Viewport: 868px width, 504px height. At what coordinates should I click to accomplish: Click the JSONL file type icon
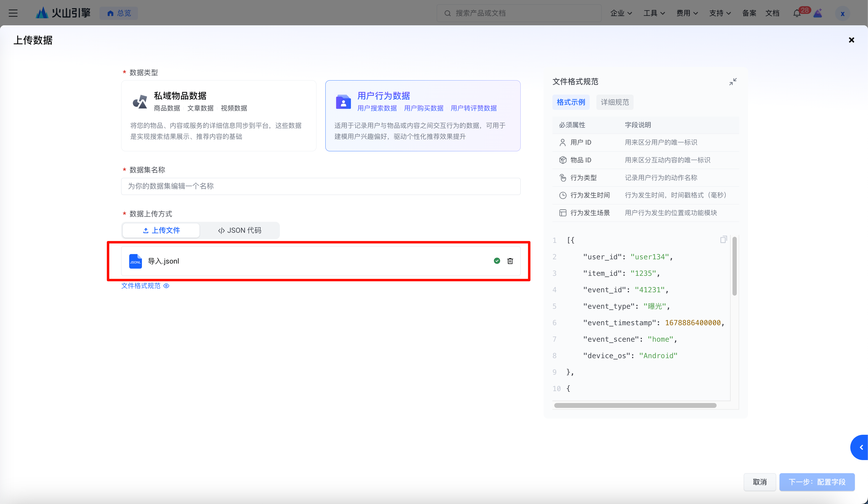[136, 261]
